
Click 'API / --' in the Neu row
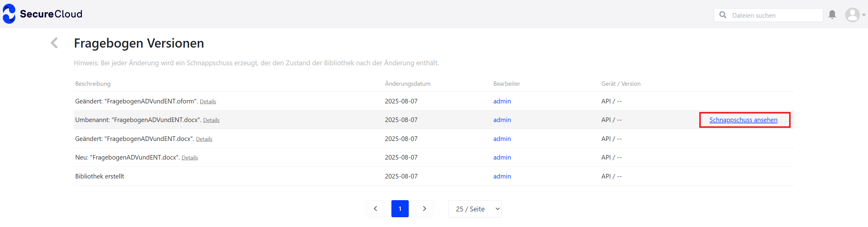tap(611, 157)
